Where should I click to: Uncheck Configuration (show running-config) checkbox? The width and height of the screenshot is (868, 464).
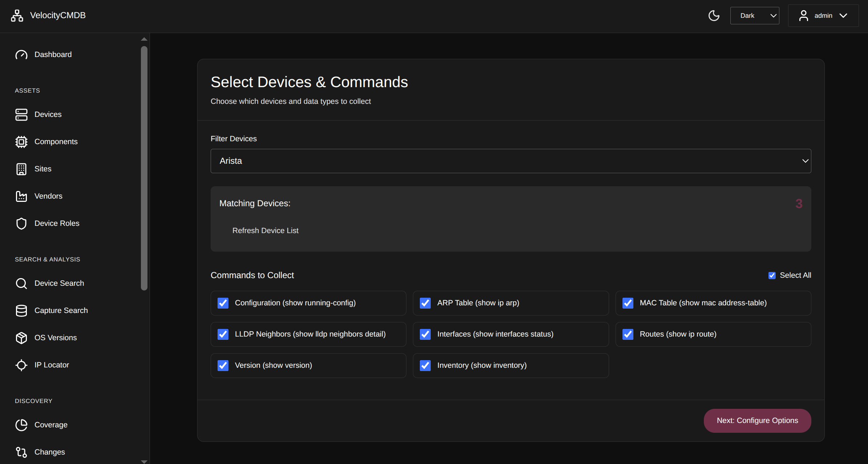pyautogui.click(x=223, y=303)
